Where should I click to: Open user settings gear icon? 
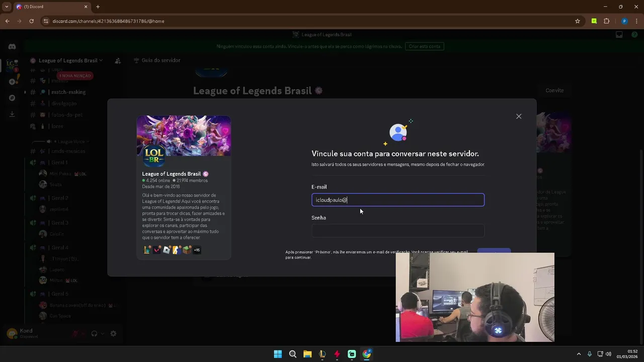(x=113, y=333)
